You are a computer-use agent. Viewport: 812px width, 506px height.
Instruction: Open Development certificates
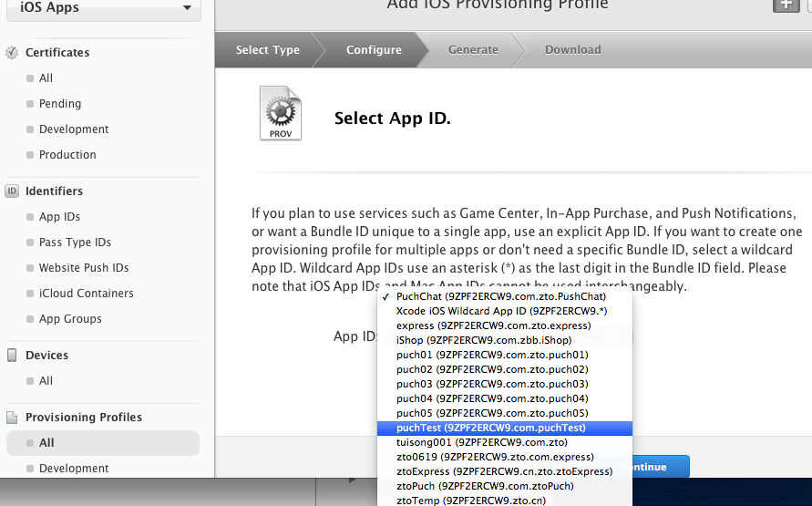point(74,129)
